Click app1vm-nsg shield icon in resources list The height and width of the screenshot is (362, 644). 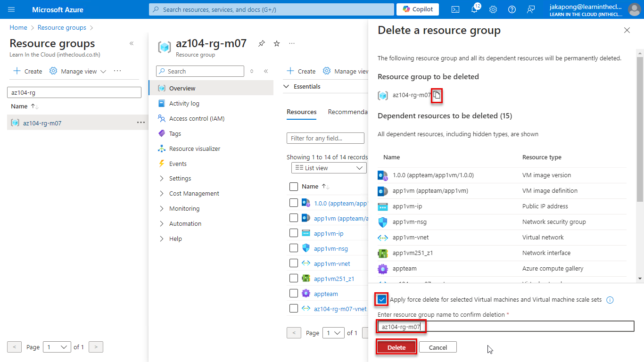click(306, 248)
